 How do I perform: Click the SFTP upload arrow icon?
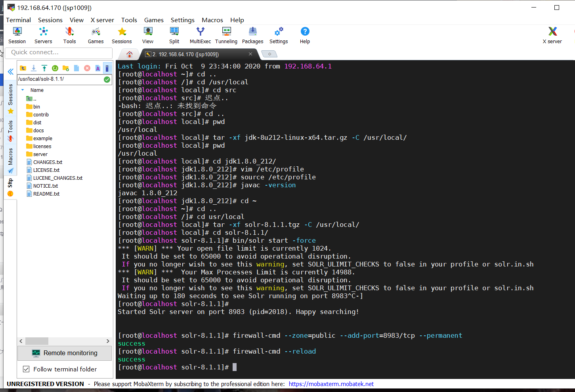(x=44, y=68)
